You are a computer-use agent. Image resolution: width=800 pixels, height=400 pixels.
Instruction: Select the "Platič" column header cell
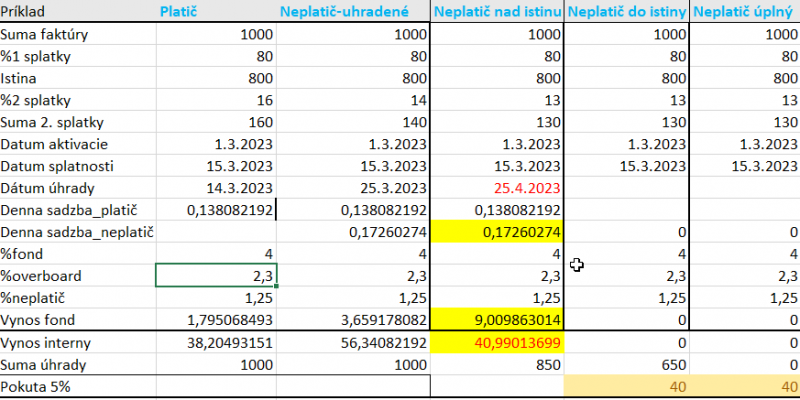(215, 11)
